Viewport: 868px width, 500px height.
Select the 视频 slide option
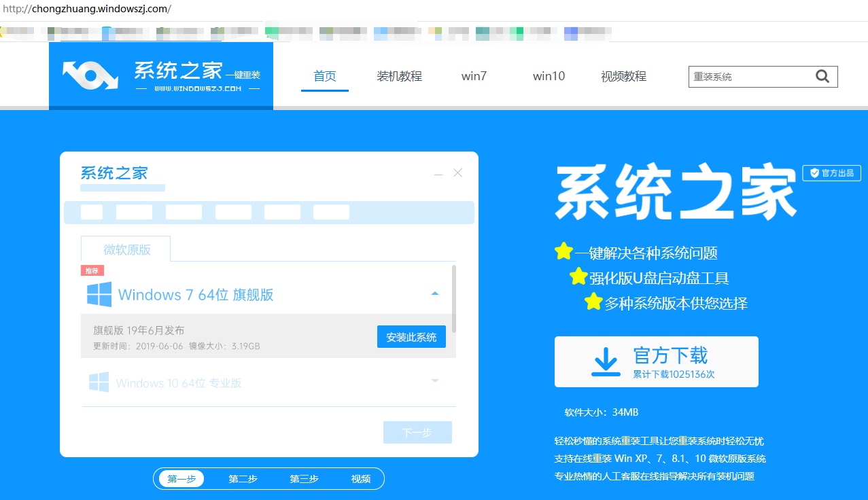[361, 479]
